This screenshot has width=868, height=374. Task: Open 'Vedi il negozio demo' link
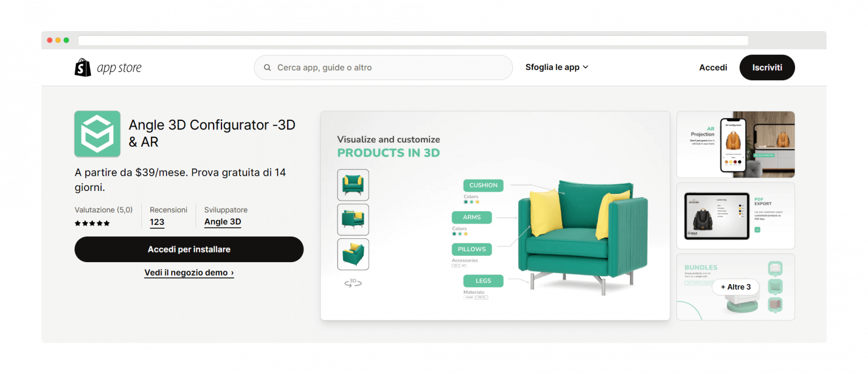pos(189,272)
